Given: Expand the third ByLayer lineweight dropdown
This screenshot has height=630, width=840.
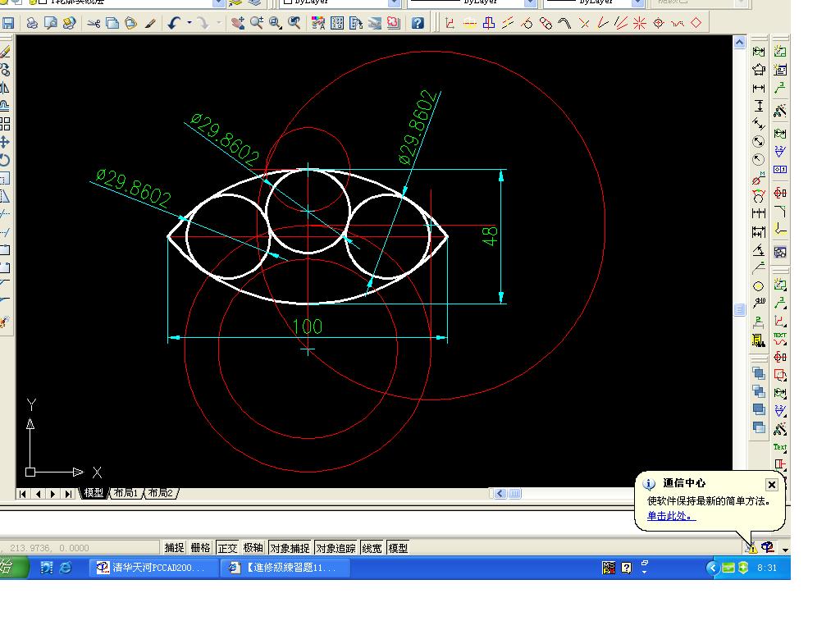Looking at the screenshot, I should click(x=637, y=2).
